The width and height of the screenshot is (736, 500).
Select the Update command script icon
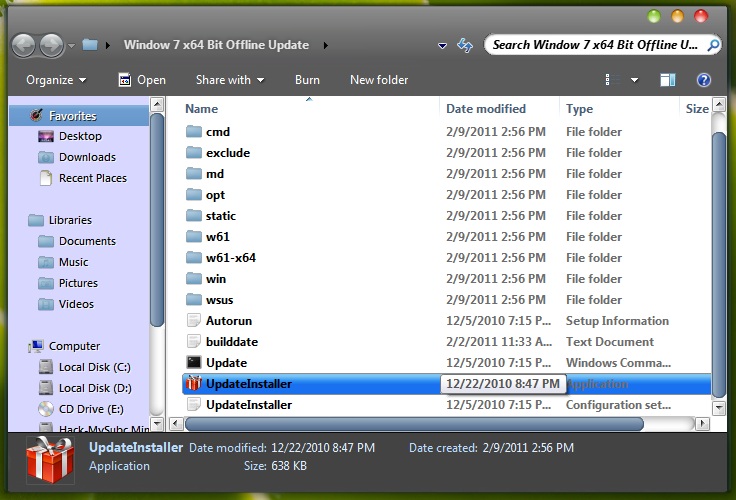[193, 362]
